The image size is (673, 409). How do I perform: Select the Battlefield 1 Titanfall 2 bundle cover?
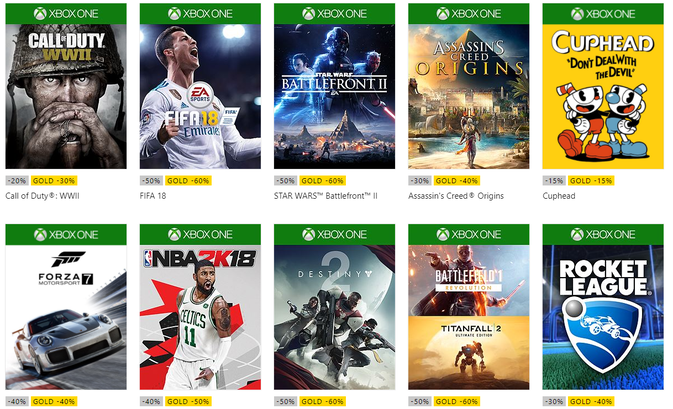(x=469, y=318)
